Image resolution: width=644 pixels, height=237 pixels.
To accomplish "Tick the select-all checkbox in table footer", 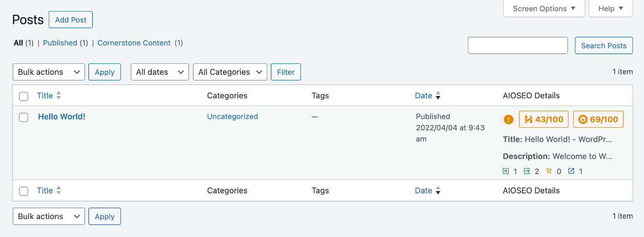I will [23, 192].
